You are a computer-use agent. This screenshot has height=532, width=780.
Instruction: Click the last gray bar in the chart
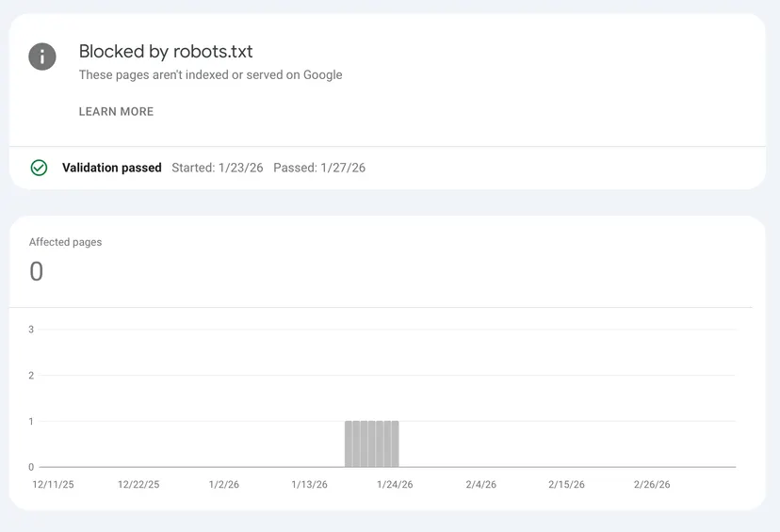[395, 443]
